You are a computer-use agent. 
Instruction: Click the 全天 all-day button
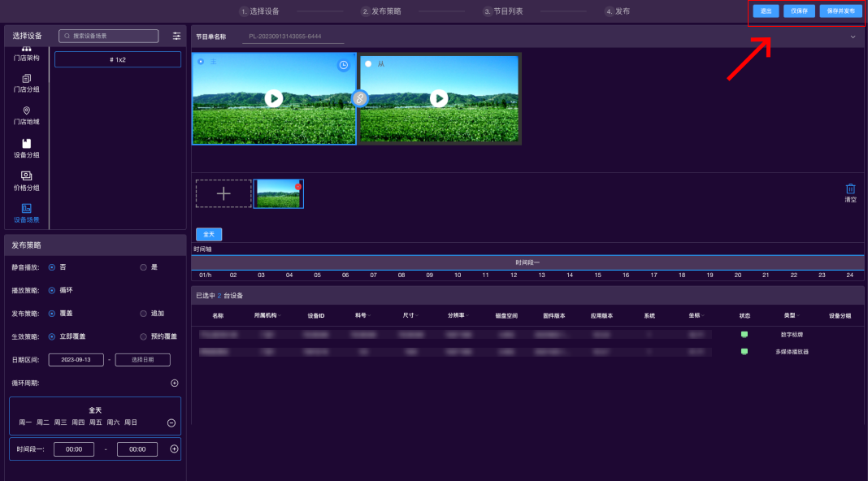[x=209, y=234]
